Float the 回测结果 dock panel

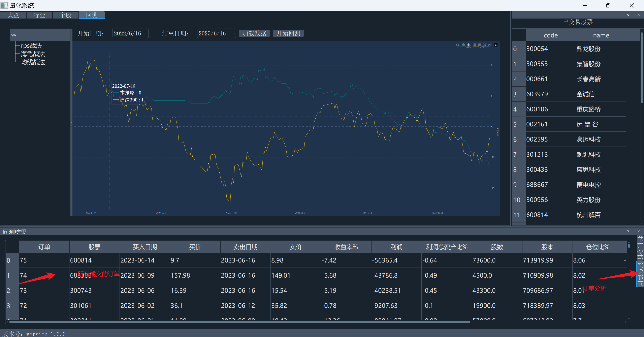click(628, 231)
